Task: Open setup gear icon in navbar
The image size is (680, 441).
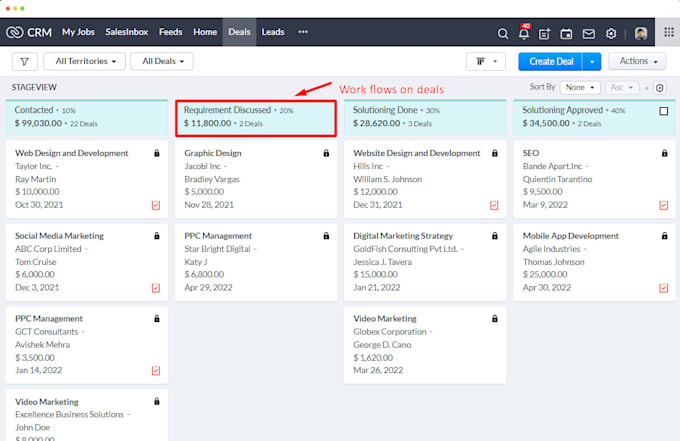Action: pyautogui.click(x=611, y=33)
